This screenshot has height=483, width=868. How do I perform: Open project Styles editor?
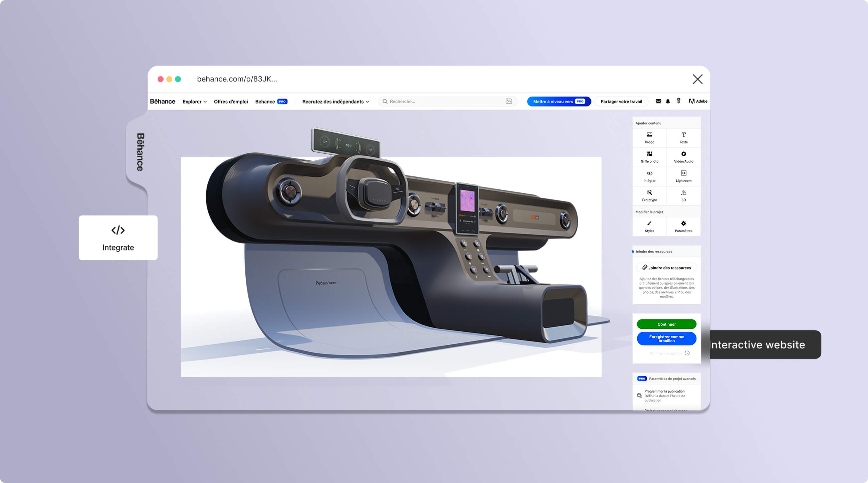(649, 226)
